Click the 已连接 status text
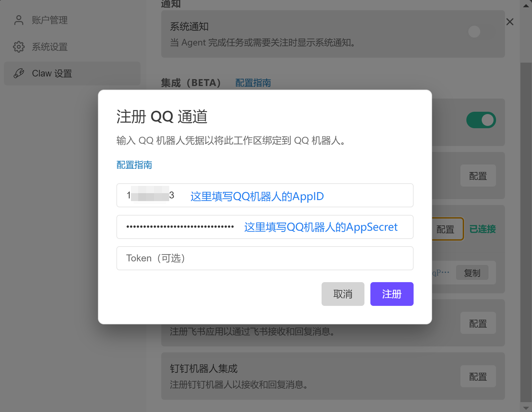The width and height of the screenshot is (532, 412). 483,229
